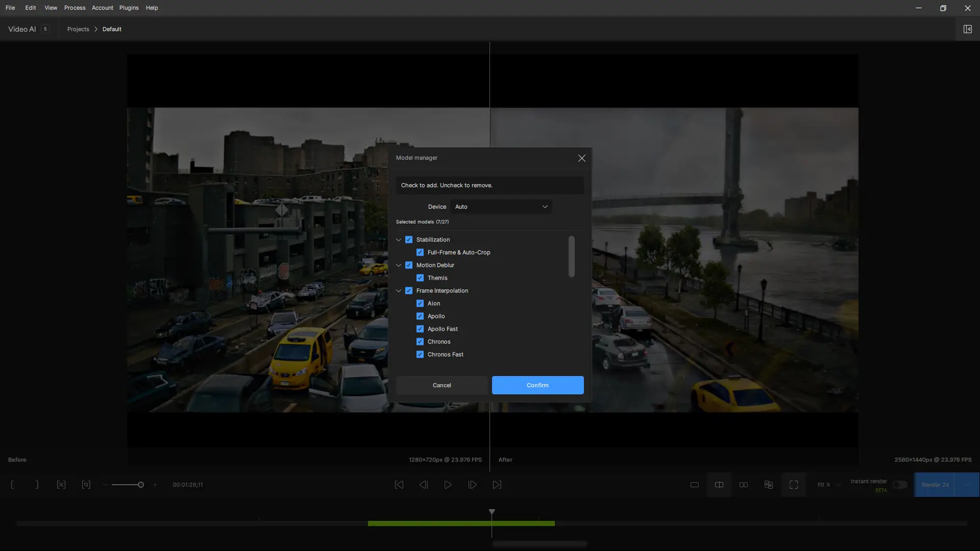Click the Confirm button
Image resolution: width=980 pixels, height=551 pixels.
click(537, 385)
